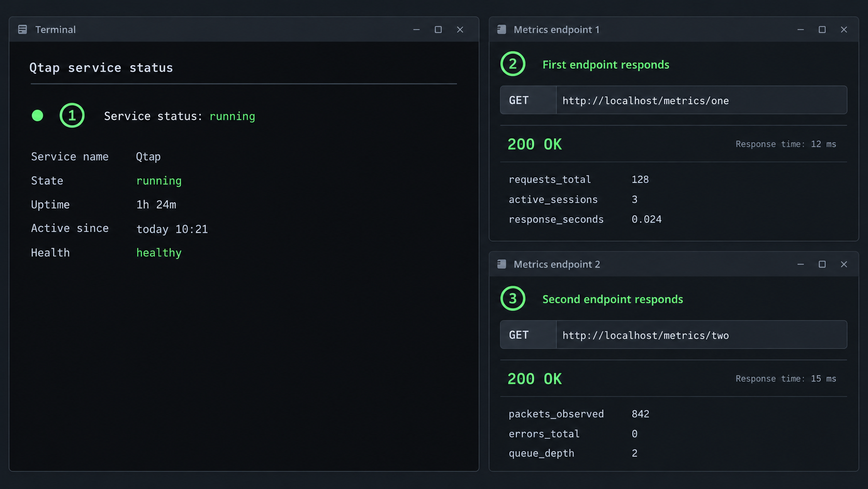868x489 pixels.
Task: Maximize the Metrics endpoint 1 window
Action: pyautogui.click(x=822, y=30)
